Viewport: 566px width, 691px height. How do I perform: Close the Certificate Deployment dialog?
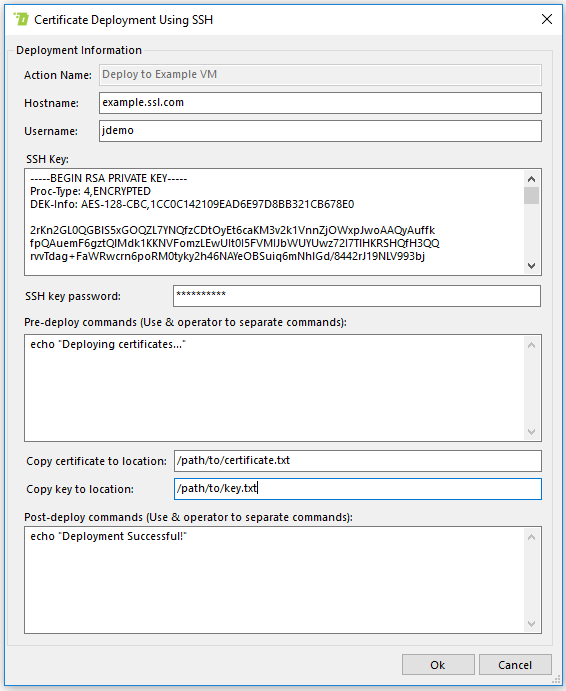[547, 19]
